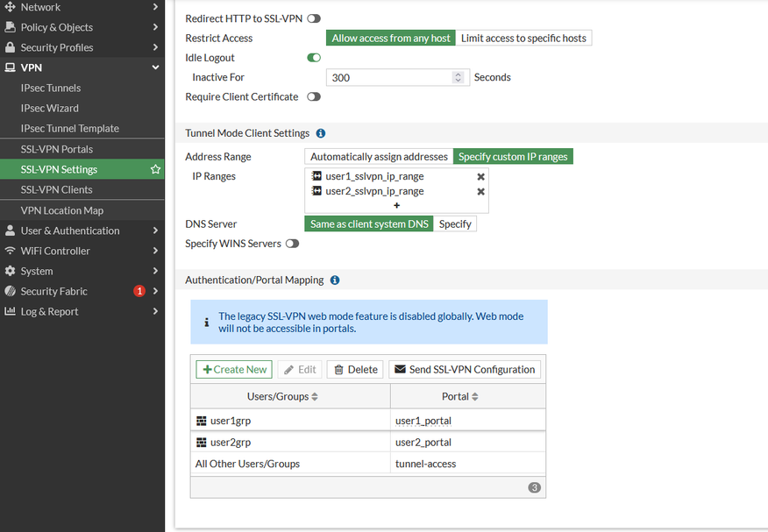
Task: Click the Authentication/Portal Mapping info icon
Action: [x=335, y=280]
